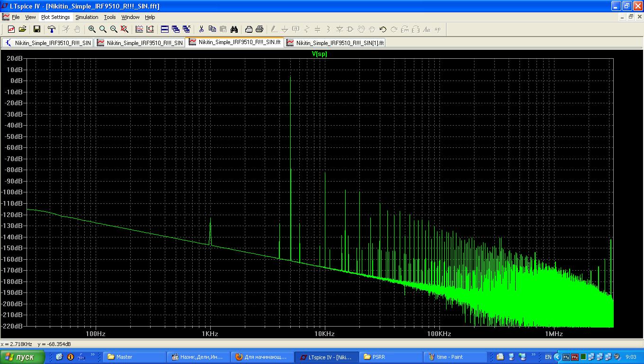Screen dimensions: 644x364
Task: Click the Close All windows toolbar icon
Action: (x=187, y=29)
